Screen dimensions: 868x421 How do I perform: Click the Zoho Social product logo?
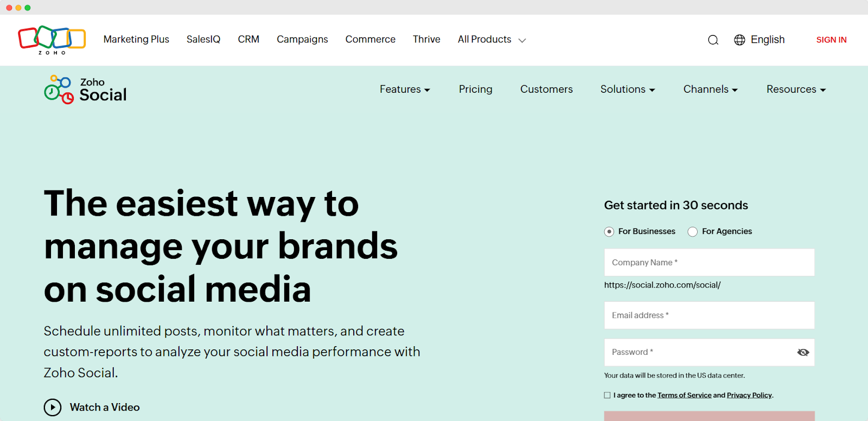pyautogui.click(x=85, y=90)
